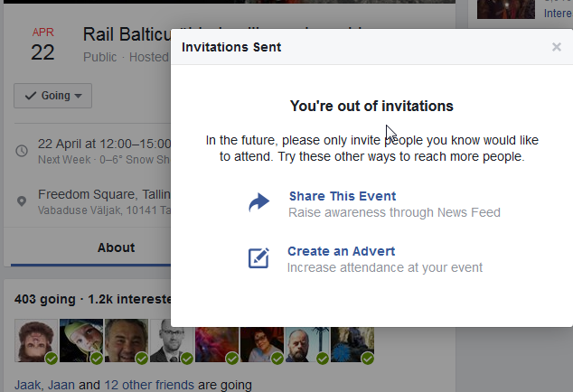
Task: Click the Share This Event link
Action: tap(342, 196)
